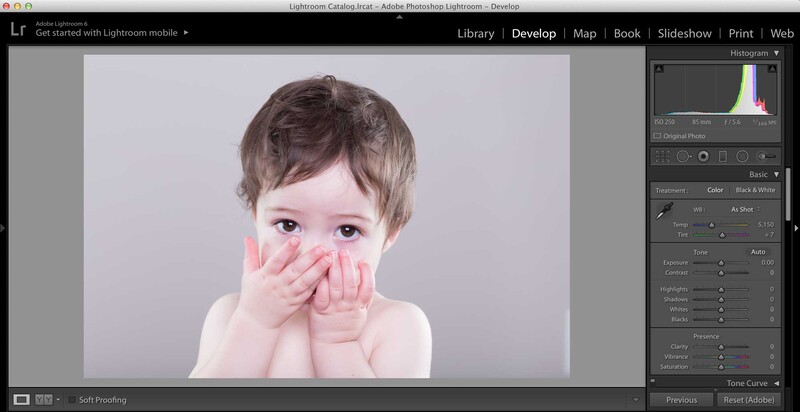Collapse the Histogram panel
The height and width of the screenshot is (412, 800).
point(776,53)
